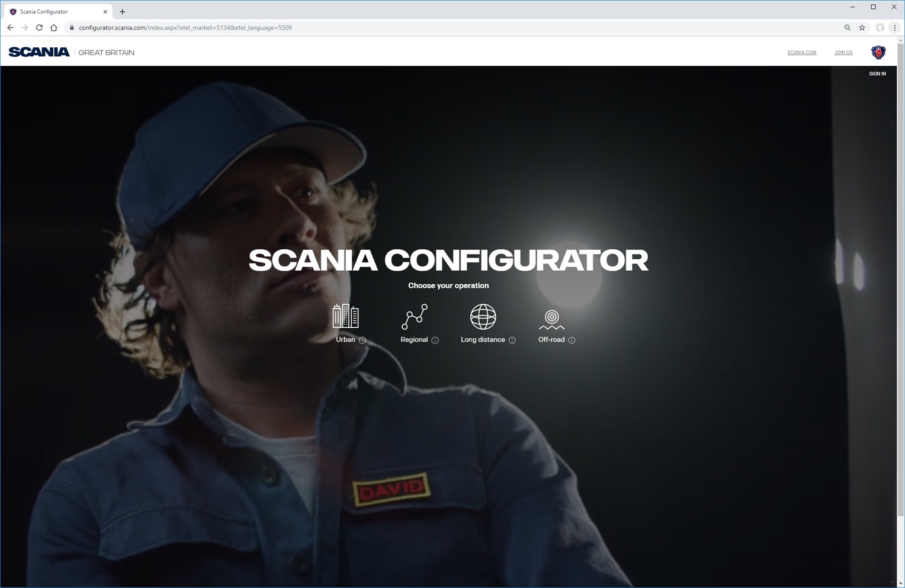This screenshot has height=588, width=905.
Task: Open info icon beside Long distance
Action: click(512, 340)
